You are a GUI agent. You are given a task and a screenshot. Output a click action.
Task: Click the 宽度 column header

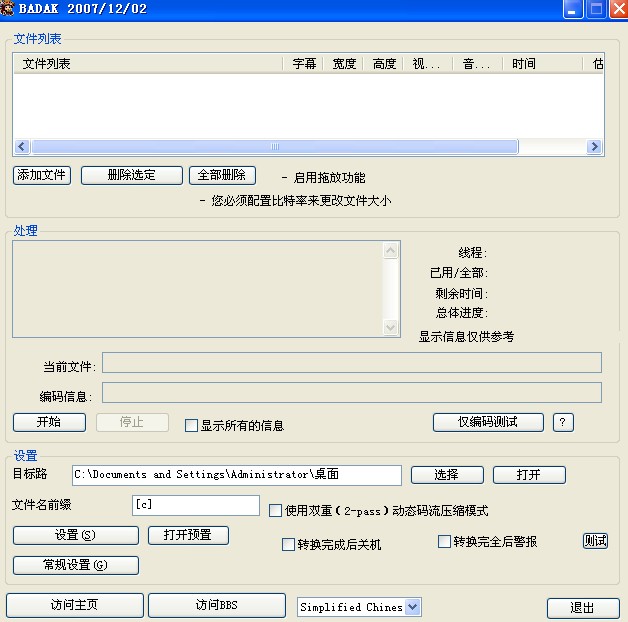tap(343, 64)
